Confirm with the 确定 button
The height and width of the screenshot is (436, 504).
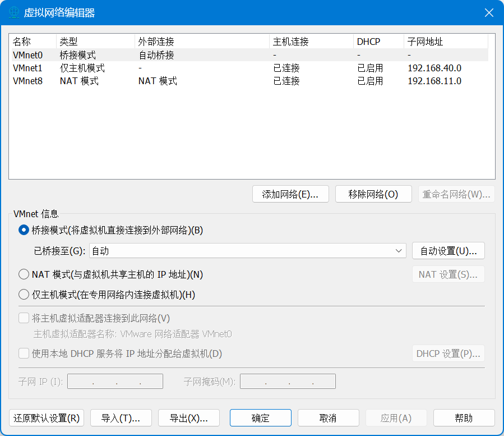click(261, 418)
